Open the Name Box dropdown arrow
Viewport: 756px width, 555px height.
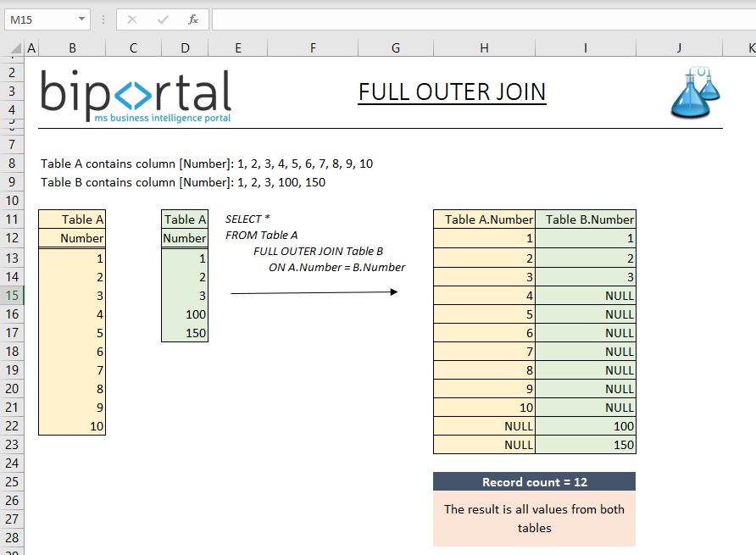pyautogui.click(x=81, y=19)
